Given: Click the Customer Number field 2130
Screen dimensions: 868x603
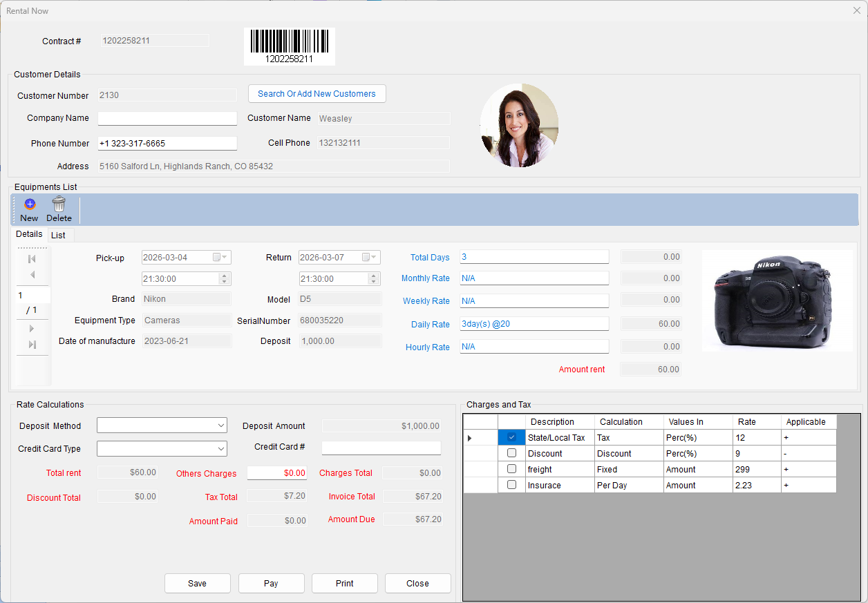Looking at the screenshot, I should [167, 95].
